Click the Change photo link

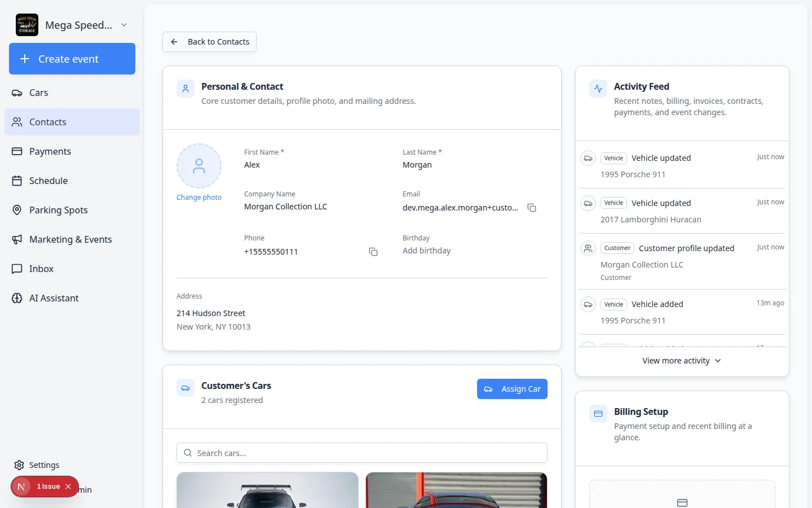tap(199, 198)
